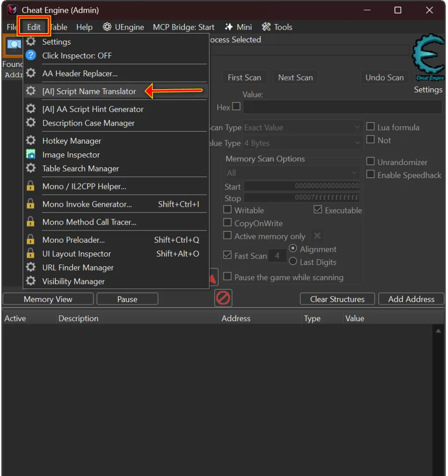Open the Scan Type Exact Value dropdown
The image size is (448, 476).
(x=303, y=127)
